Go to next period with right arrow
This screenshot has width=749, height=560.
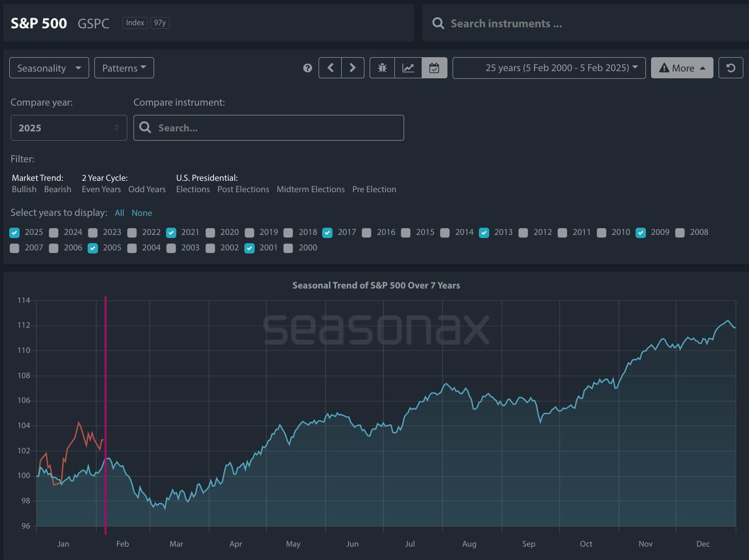pyautogui.click(x=353, y=68)
